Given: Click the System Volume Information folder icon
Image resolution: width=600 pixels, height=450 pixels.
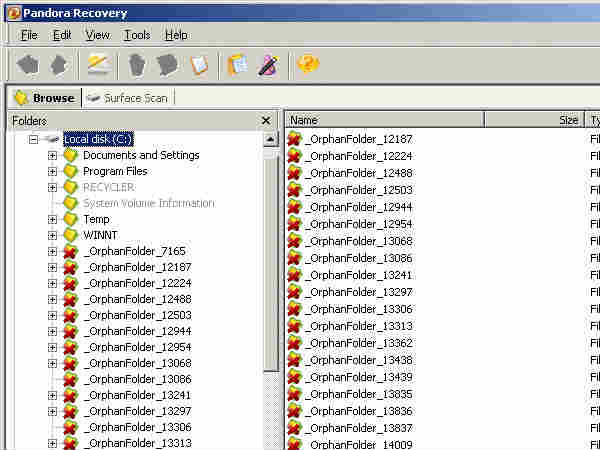Looking at the screenshot, I should coord(71,203).
